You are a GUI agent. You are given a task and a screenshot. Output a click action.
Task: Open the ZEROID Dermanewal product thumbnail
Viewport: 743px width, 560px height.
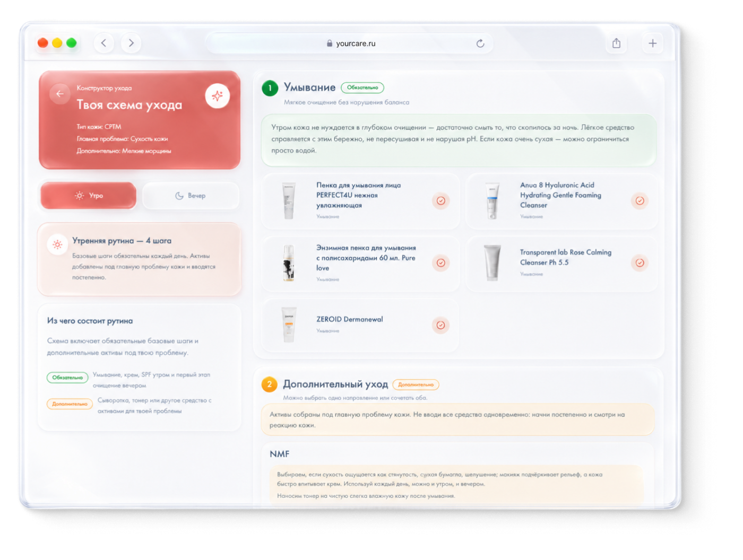click(289, 325)
